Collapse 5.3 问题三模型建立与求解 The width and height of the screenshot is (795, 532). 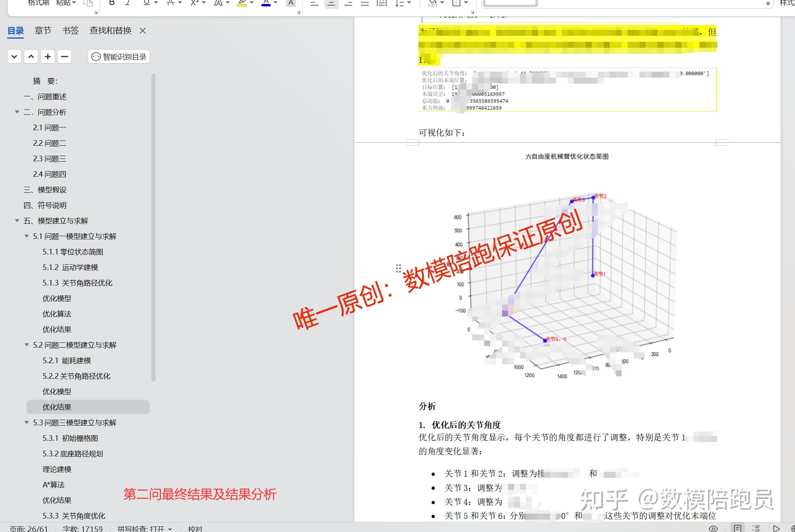(27, 422)
